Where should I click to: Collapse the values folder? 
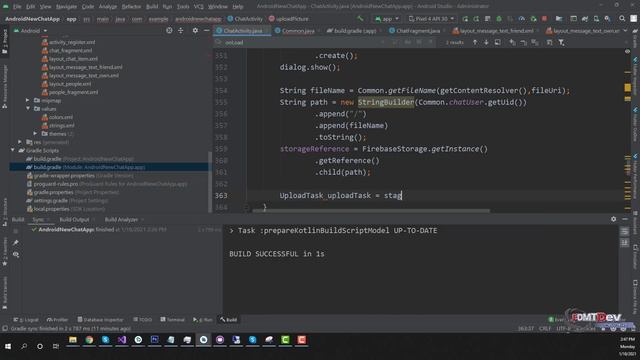pyautogui.click(x=28, y=109)
